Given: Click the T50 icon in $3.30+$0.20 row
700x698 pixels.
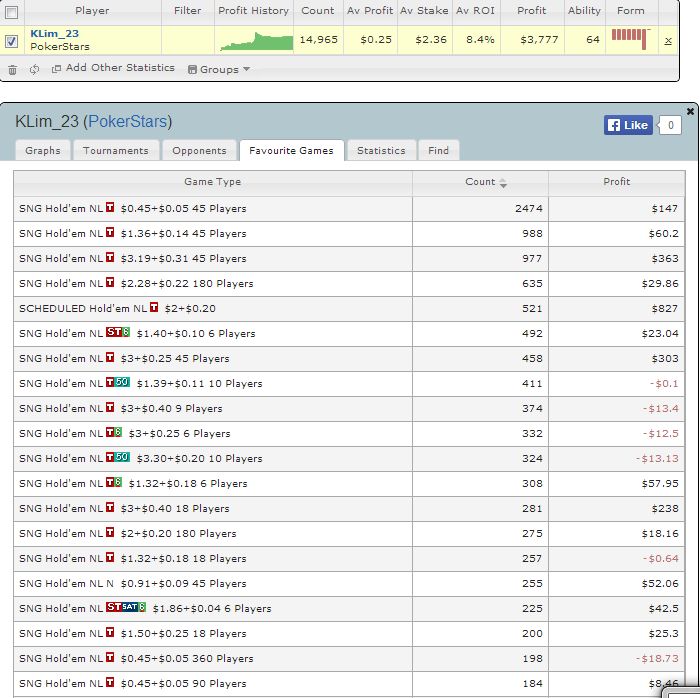Looking at the screenshot, I should click(118, 457).
